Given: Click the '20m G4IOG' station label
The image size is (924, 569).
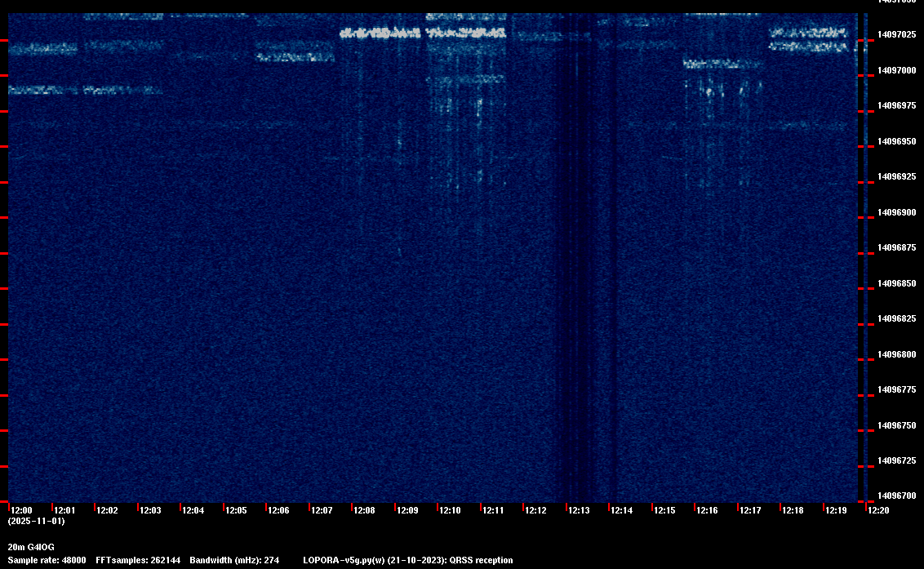Looking at the screenshot, I should (31, 547).
